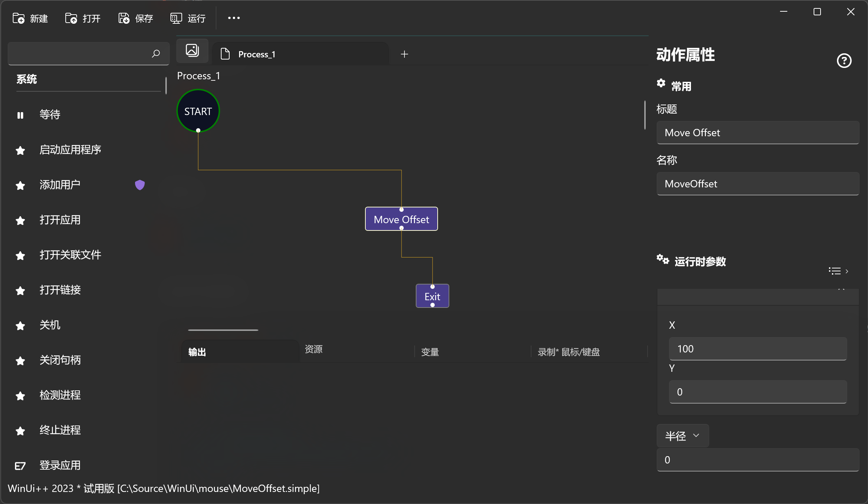Switch to the 资源 tab

tap(314, 350)
